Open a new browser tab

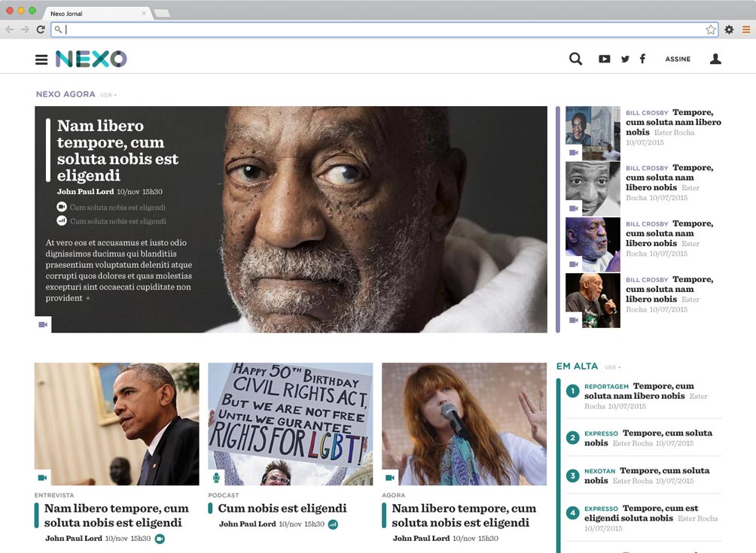coord(161,14)
